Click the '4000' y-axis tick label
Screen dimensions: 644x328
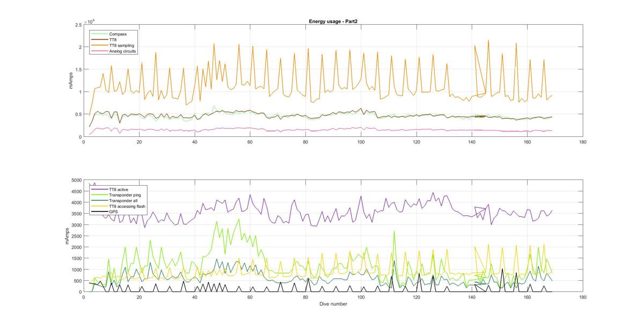pos(76,202)
